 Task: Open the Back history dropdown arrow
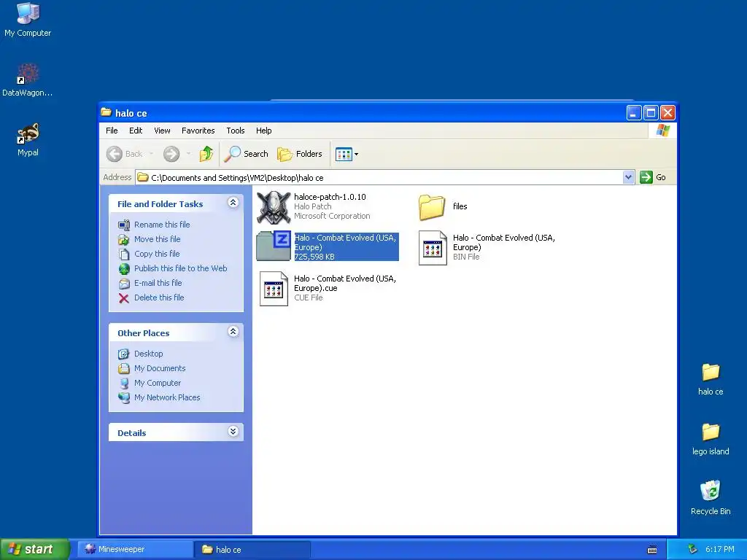tap(152, 154)
